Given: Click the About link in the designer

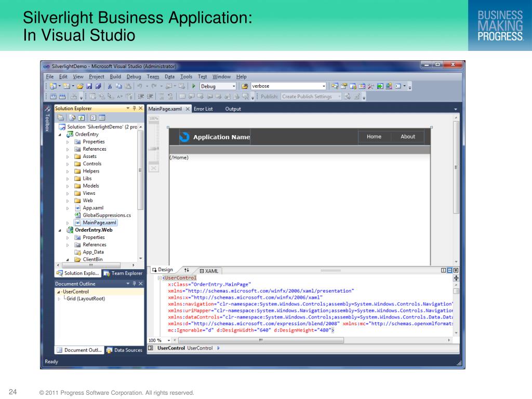Looking at the screenshot, I should pos(408,137).
